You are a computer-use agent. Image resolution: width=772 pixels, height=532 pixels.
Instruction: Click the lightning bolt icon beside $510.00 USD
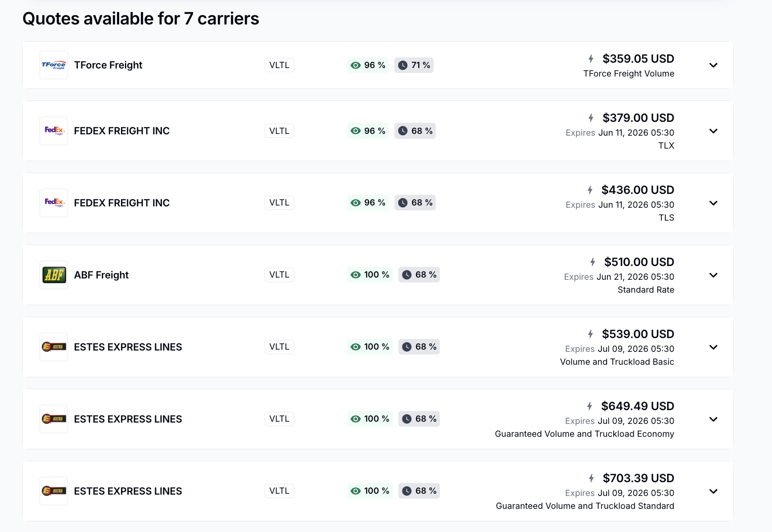[593, 262]
